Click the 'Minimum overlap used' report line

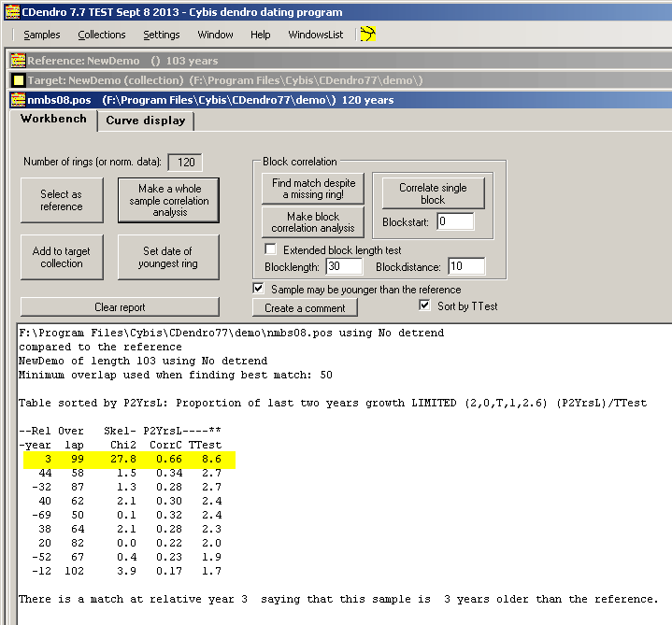pos(176,375)
